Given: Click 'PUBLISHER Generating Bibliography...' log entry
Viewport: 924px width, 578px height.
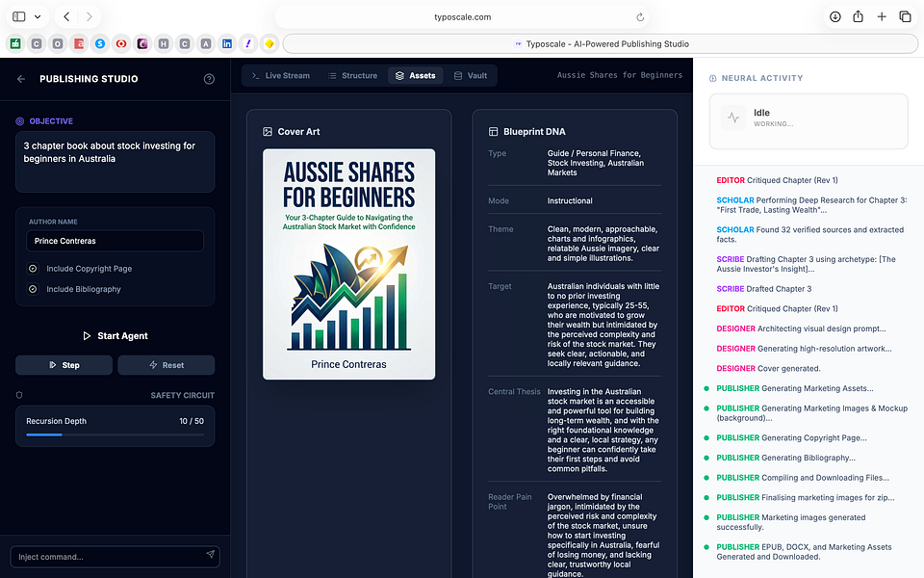Looking at the screenshot, I should [785, 458].
